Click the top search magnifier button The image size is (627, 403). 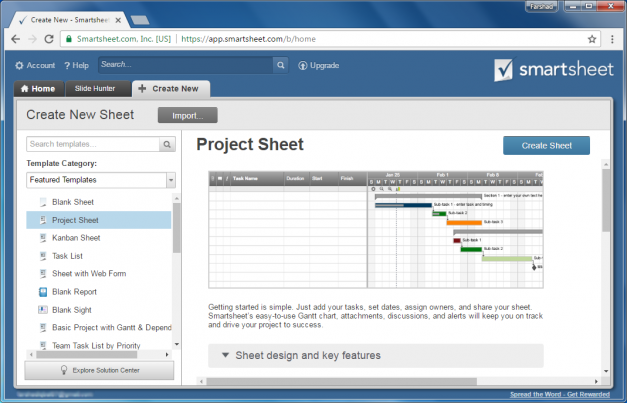(281, 65)
